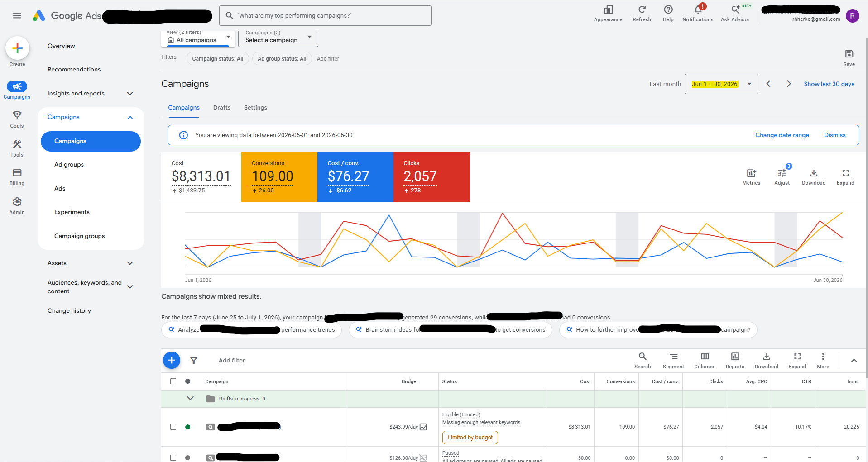Toggle green status dot of enabled campaign
This screenshot has width=868, height=462.
(188, 427)
